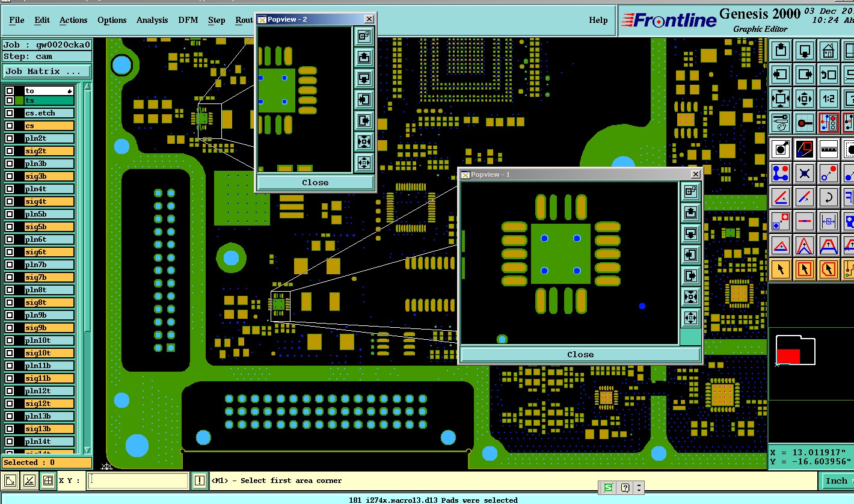
Task: Click the layer list scrollbar up arrow
Action: coord(87,87)
